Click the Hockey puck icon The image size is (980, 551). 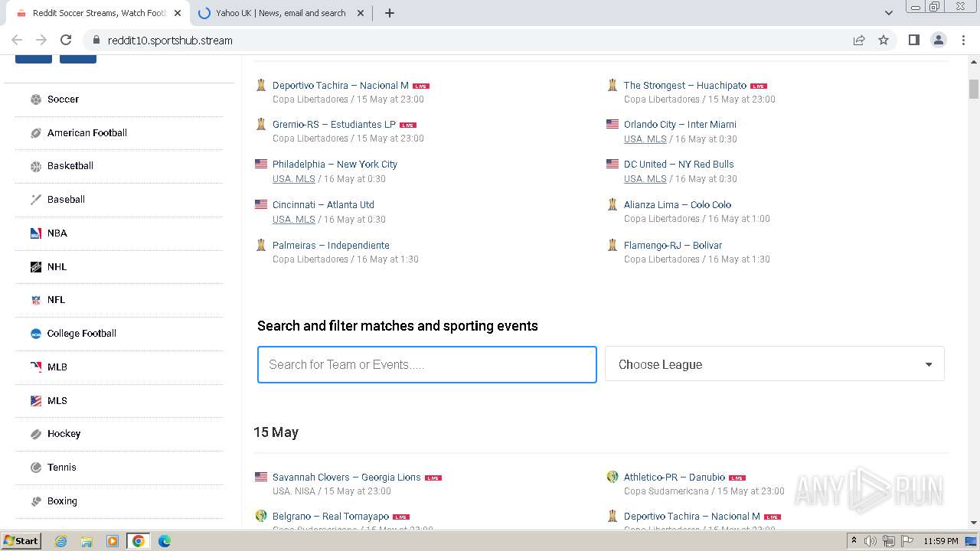[x=36, y=434]
